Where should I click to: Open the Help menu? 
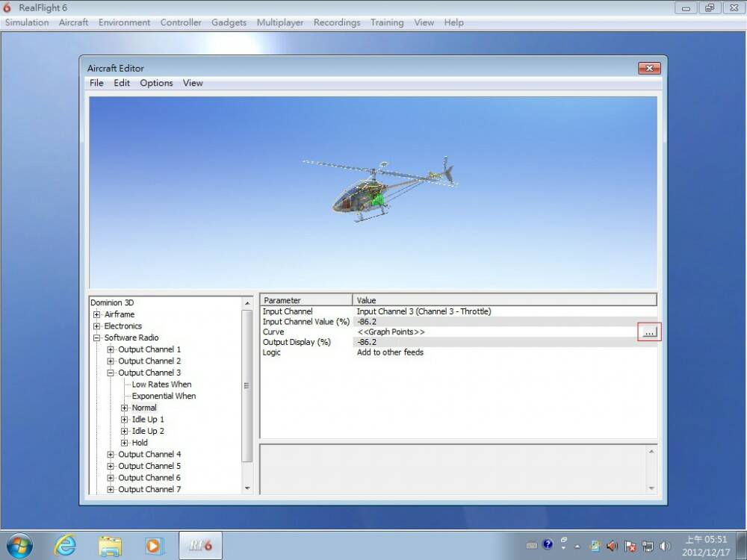(x=453, y=22)
